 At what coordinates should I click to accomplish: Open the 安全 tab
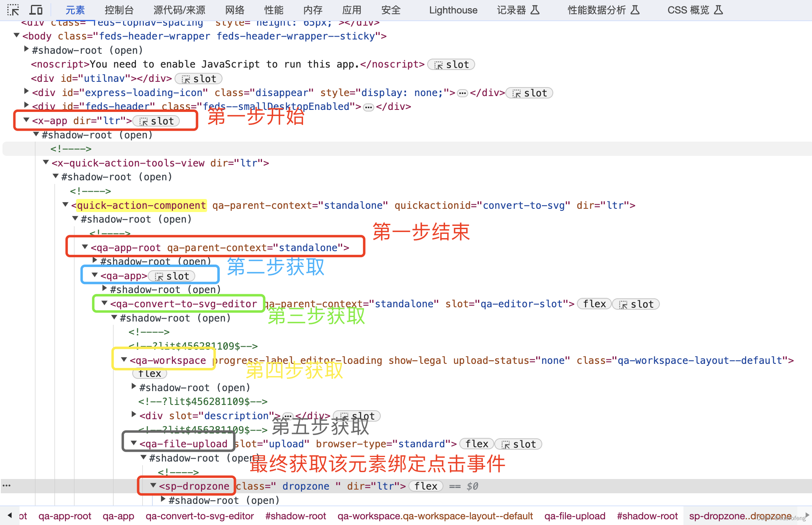coord(391,10)
